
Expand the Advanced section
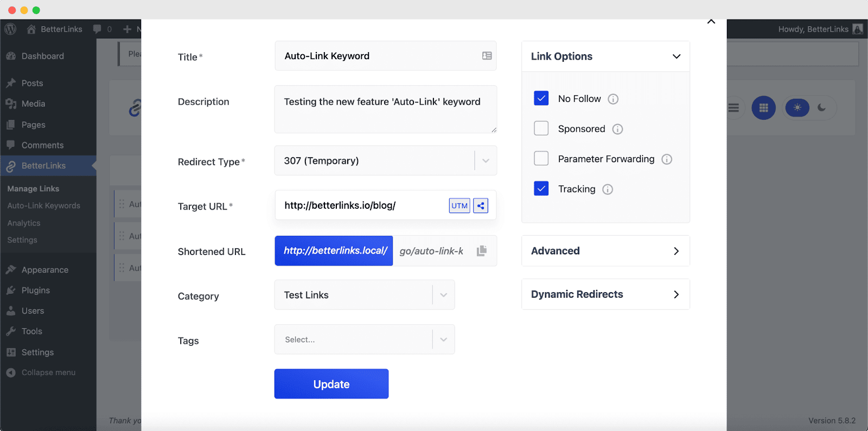tap(605, 251)
